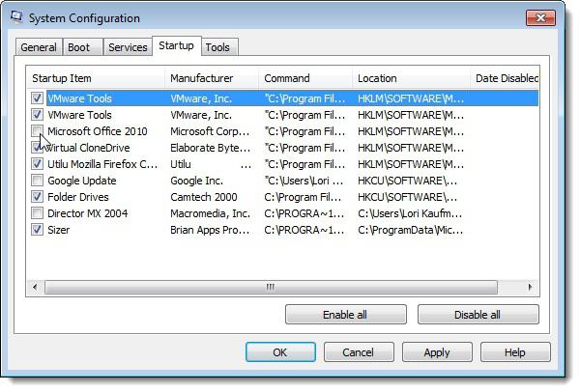Uncheck Utilu Mozilla Firefox startup item

point(37,164)
